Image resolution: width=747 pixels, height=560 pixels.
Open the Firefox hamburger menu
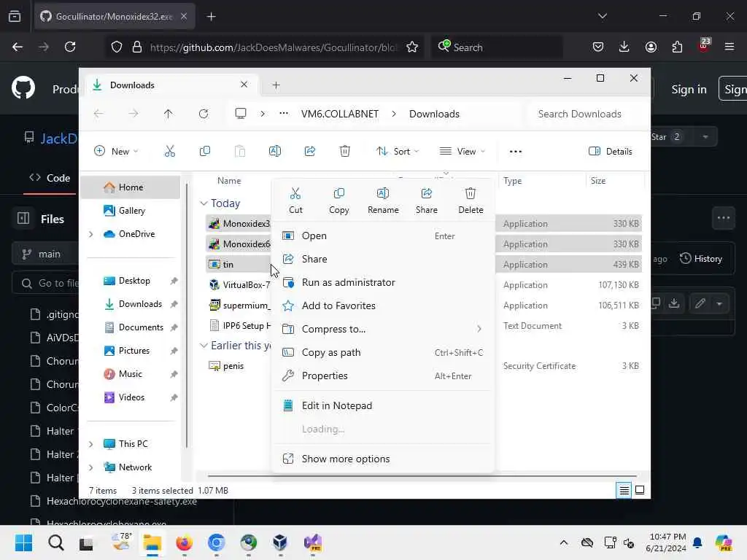(729, 47)
